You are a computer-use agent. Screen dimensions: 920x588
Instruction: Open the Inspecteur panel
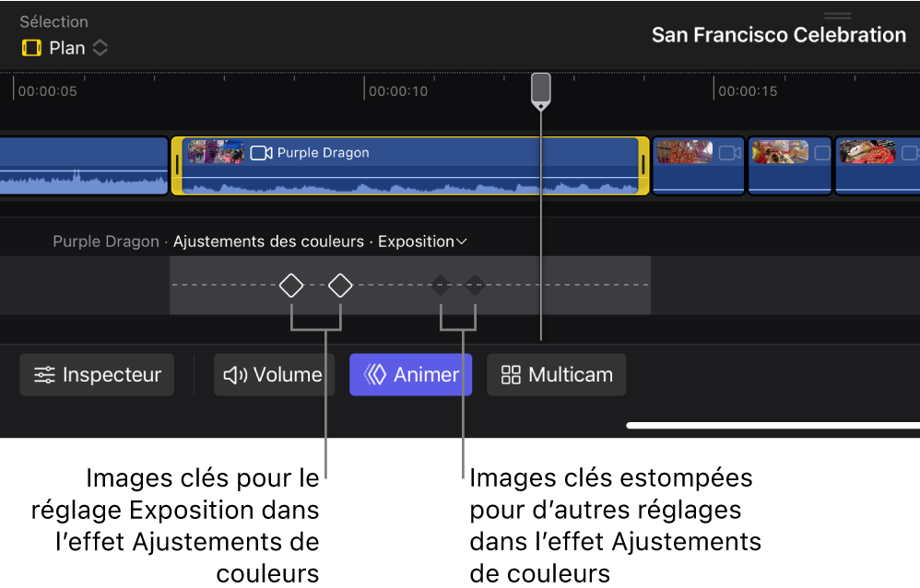click(97, 374)
